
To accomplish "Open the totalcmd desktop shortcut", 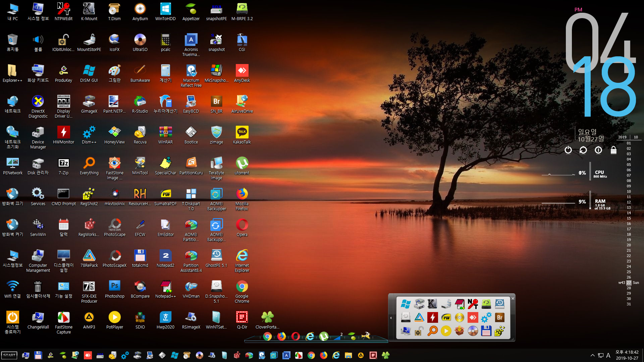I will (x=140, y=258).
